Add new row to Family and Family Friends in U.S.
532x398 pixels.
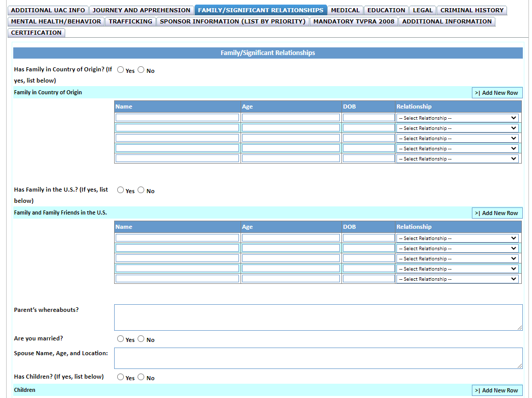point(497,213)
